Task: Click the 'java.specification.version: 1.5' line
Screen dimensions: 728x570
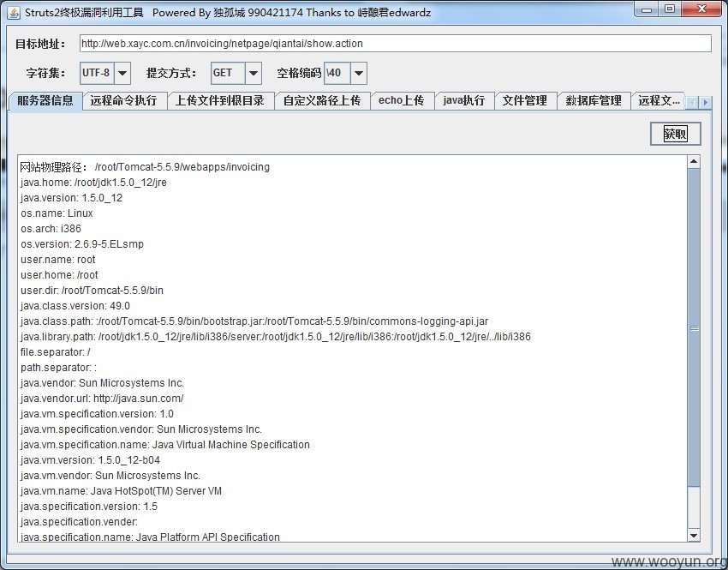Action: click(x=89, y=507)
